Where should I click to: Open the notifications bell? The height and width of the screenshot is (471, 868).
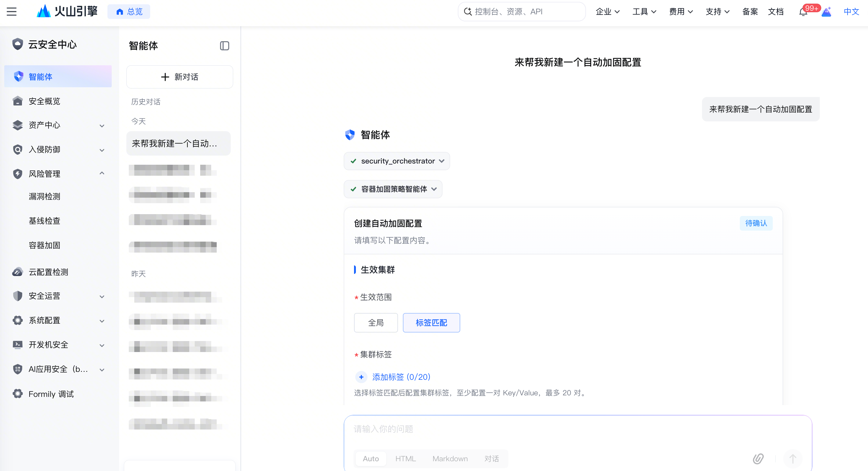pyautogui.click(x=803, y=12)
